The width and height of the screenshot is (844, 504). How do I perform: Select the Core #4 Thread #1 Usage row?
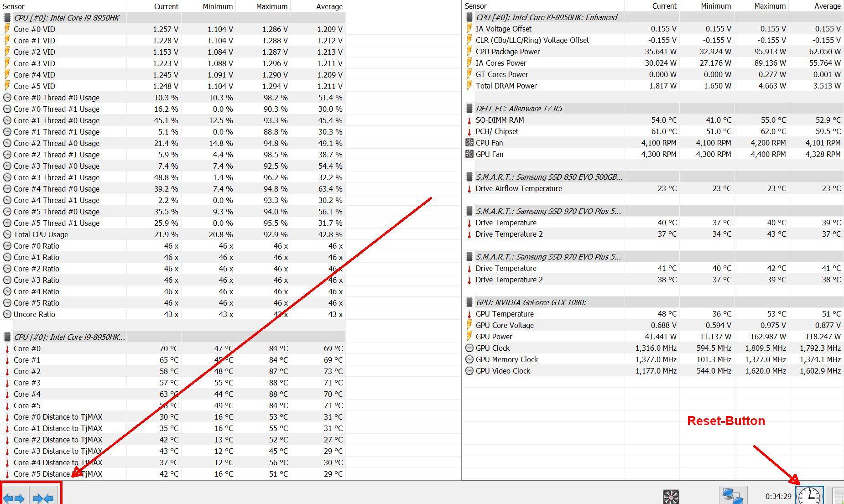pos(173,200)
